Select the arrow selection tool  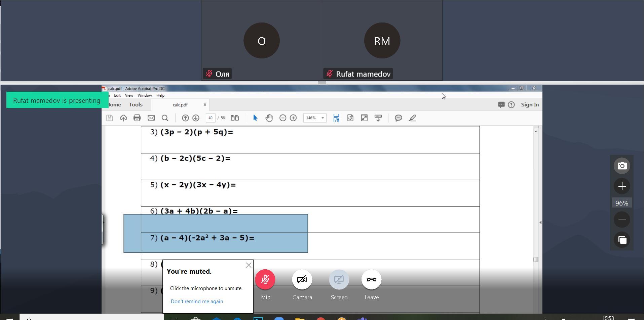point(255,118)
